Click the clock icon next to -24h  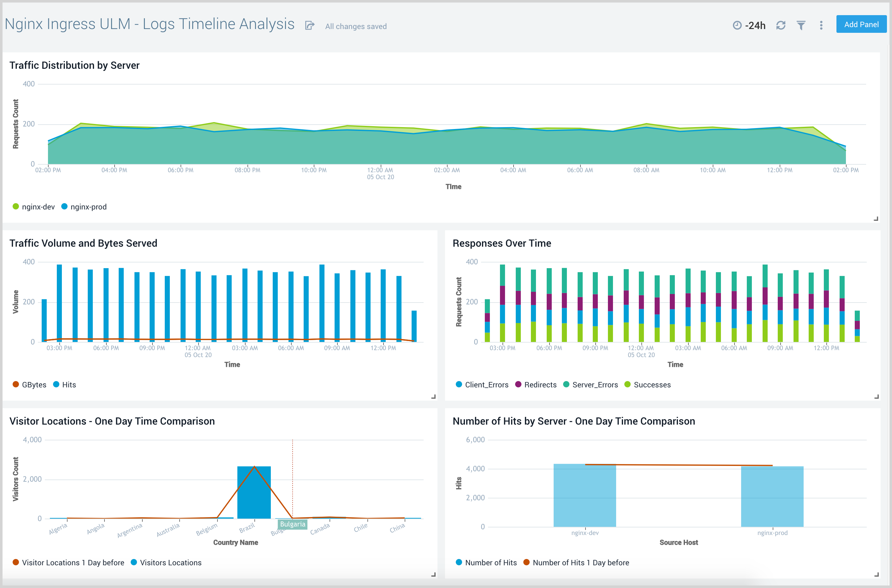(x=737, y=25)
